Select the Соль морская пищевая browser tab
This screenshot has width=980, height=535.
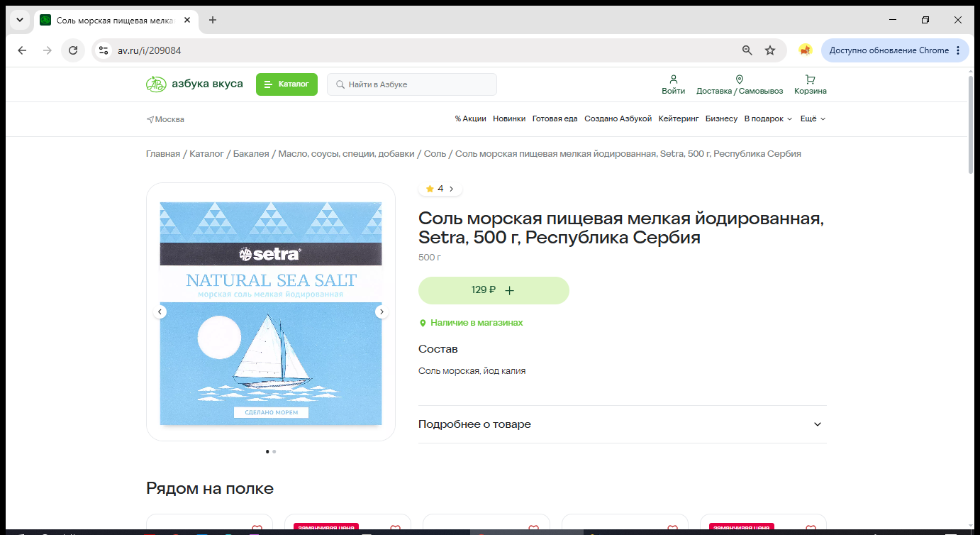pos(116,20)
